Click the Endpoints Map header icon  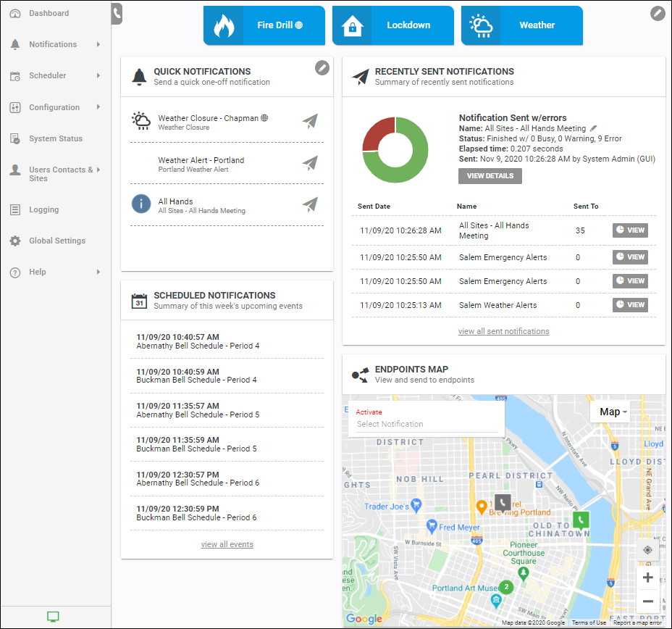[x=360, y=375]
